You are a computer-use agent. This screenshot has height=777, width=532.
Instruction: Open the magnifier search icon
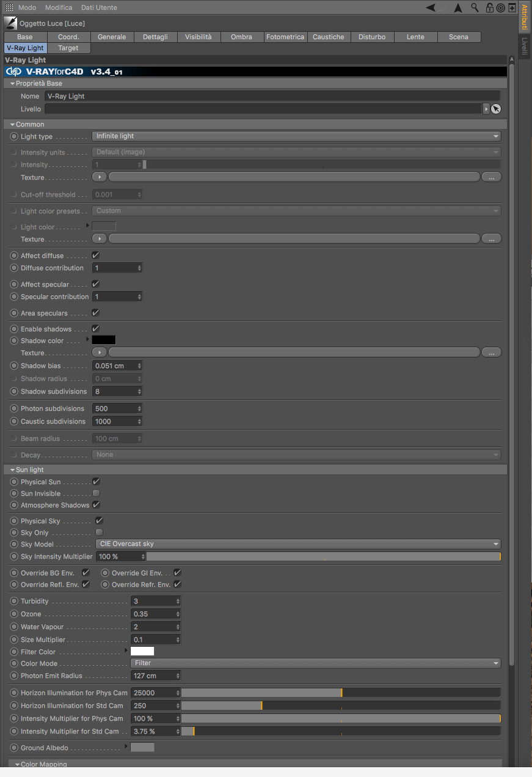475,8
